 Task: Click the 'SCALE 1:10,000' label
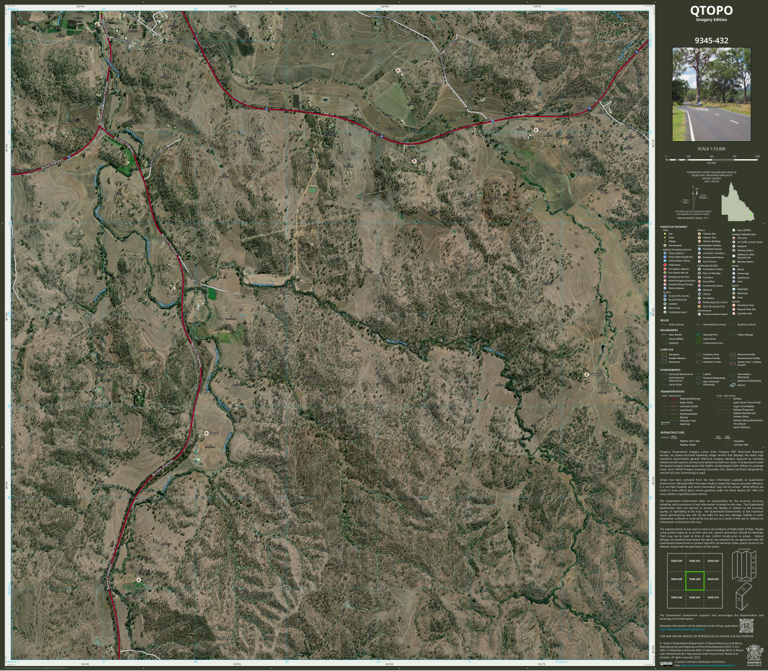pyautogui.click(x=712, y=149)
